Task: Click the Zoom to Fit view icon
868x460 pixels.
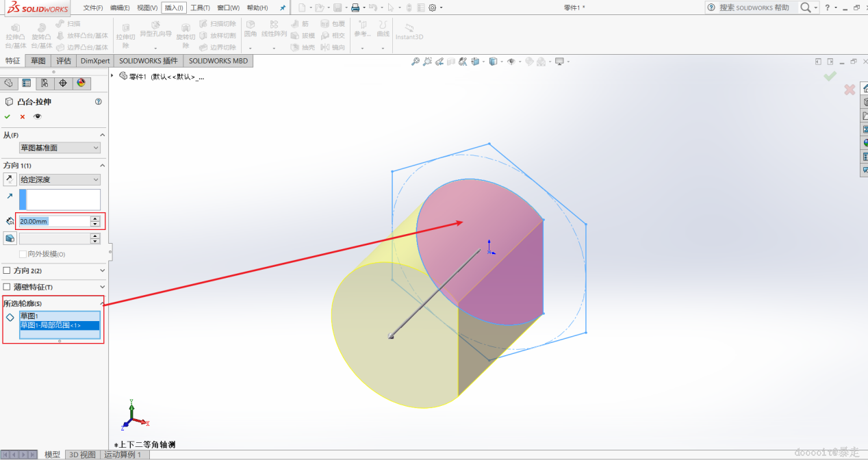Action: (x=415, y=62)
